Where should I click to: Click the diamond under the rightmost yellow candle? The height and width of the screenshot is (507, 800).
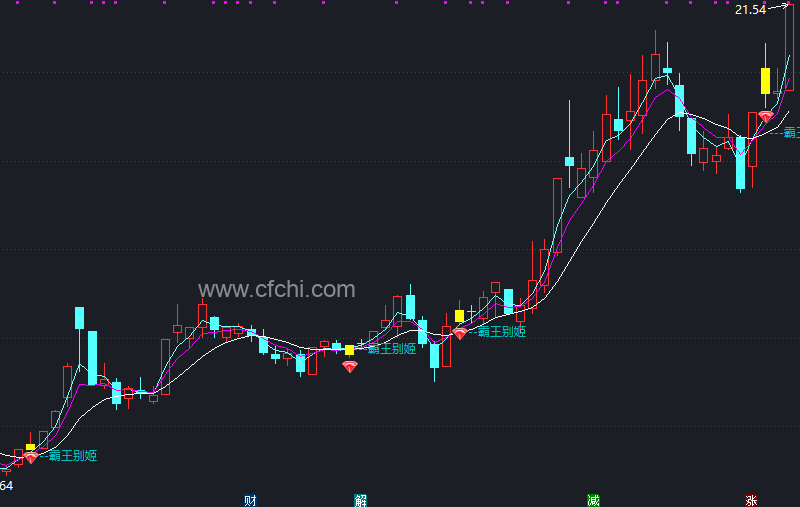pos(765,116)
